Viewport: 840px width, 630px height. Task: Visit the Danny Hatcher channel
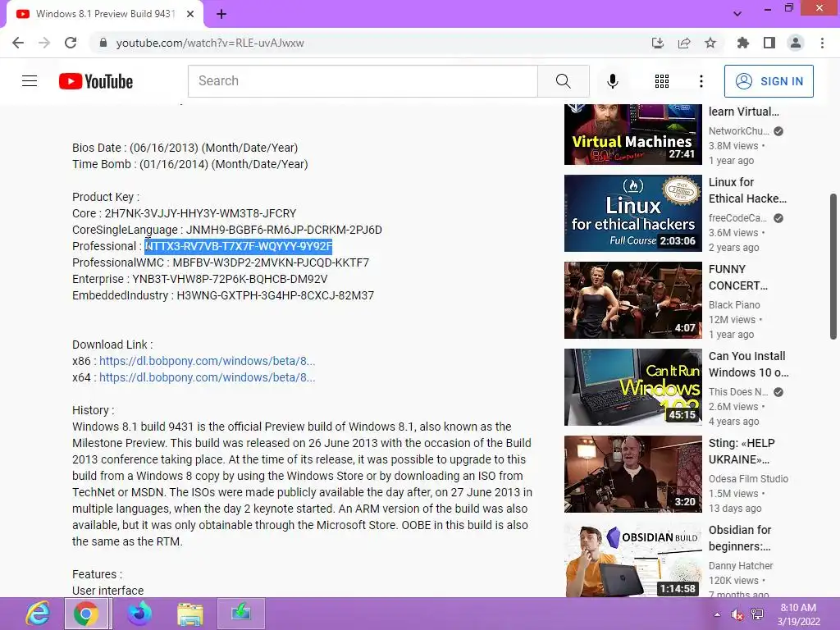[x=741, y=566]
